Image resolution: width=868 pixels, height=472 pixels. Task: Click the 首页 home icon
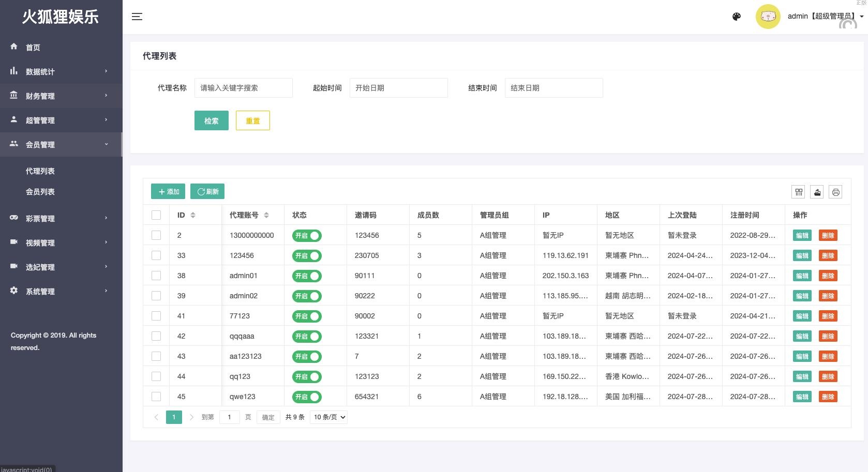[x=14, y=47]
